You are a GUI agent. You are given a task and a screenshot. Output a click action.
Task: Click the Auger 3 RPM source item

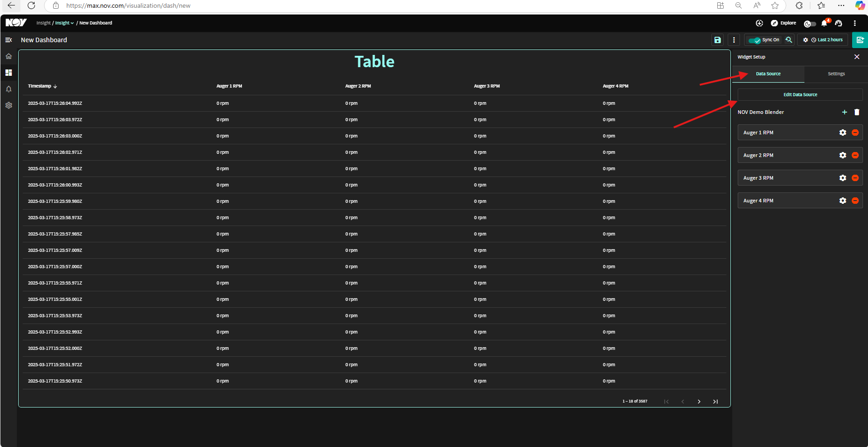point(800,178)
